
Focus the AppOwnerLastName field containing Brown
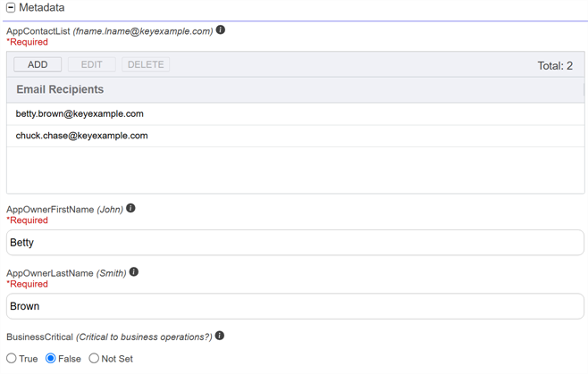tap(295, 306)
